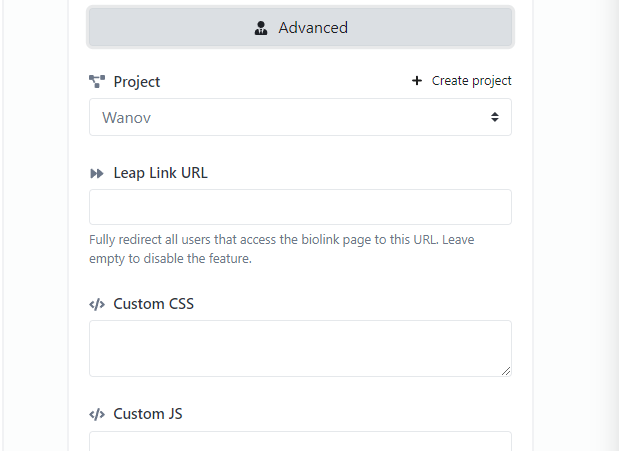Viewport: 619px width, 451px height.
Task: Click the plus icon beside Create project
Action: (417, 81)
